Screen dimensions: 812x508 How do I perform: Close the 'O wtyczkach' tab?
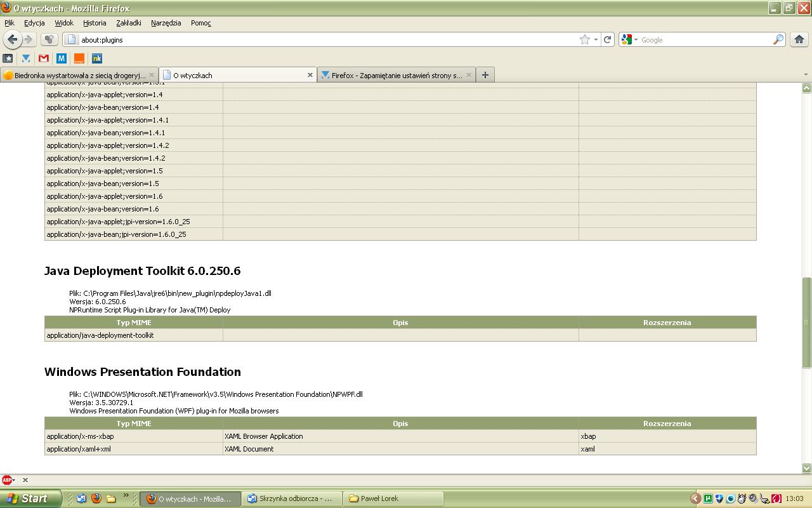pyautogui.click(x=310, y=75)
